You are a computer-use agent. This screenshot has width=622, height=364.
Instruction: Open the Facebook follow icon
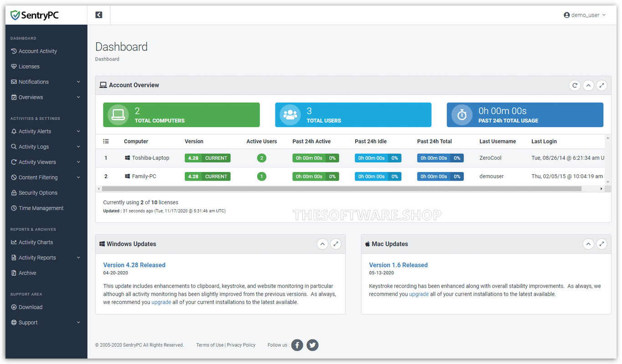tap(297, 345)
